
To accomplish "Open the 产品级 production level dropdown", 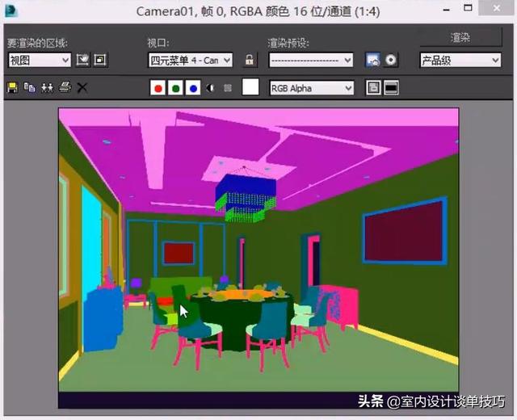I will [460, 61].
